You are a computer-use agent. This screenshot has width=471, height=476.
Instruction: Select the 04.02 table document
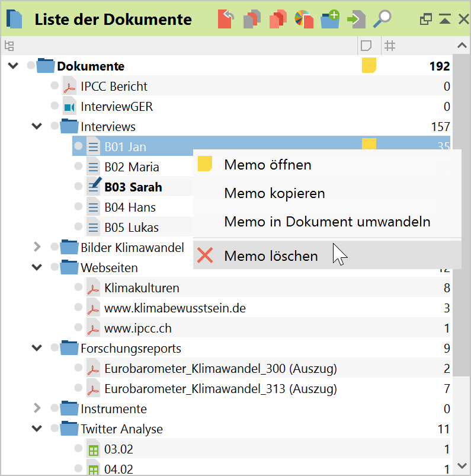coord(118,469)
